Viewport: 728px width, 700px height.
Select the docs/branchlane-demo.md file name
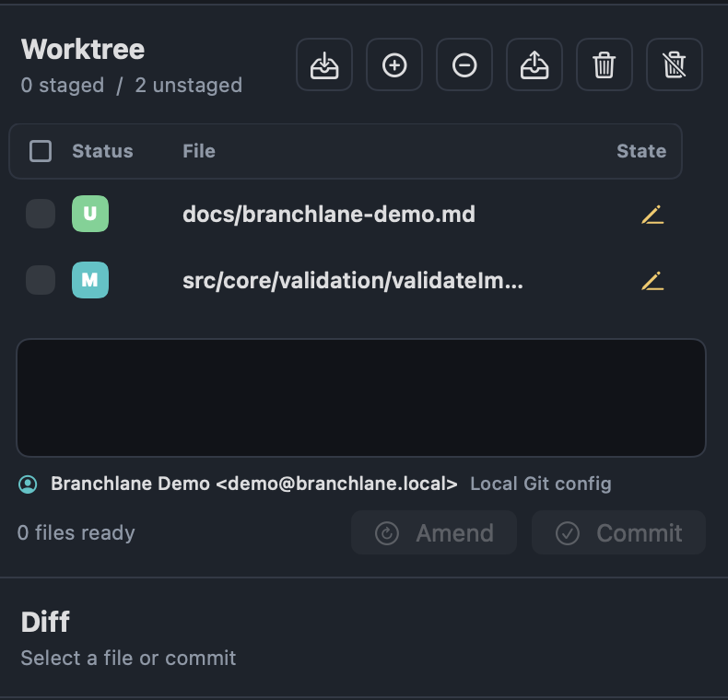[x=329, y=214]
